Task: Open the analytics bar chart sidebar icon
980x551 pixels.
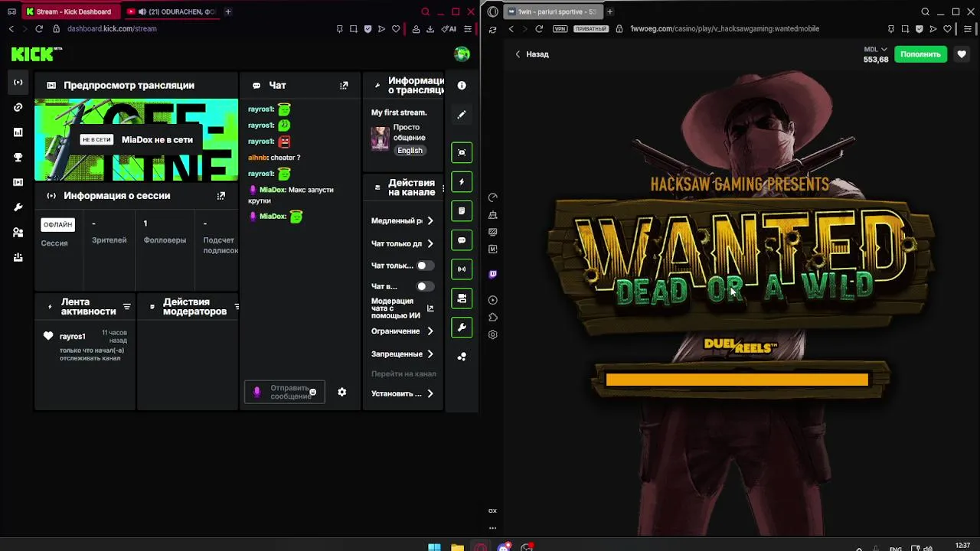Action: click(x=18, y=132)
